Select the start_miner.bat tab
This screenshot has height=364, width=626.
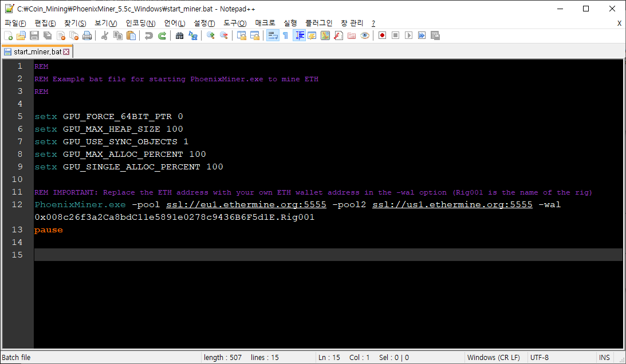37,52
